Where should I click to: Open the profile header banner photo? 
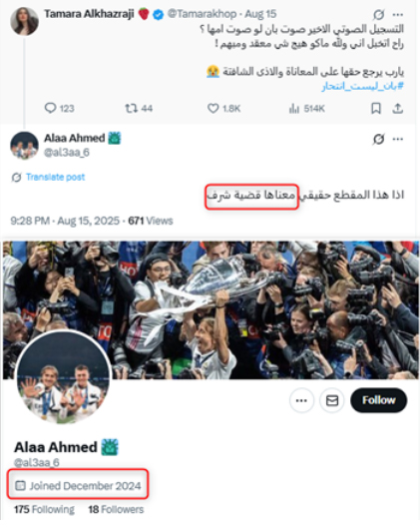(x=210, y=310)
